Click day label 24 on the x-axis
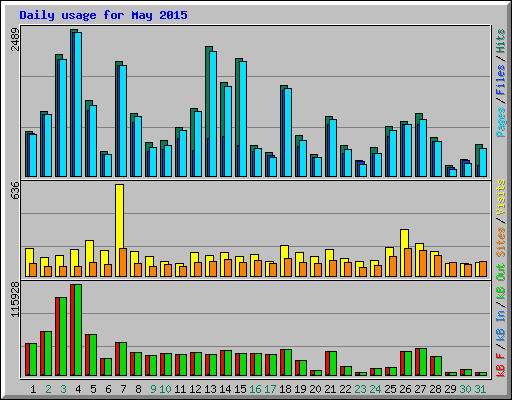This screenshot has width=512, height=400. (x=375, y=389)
